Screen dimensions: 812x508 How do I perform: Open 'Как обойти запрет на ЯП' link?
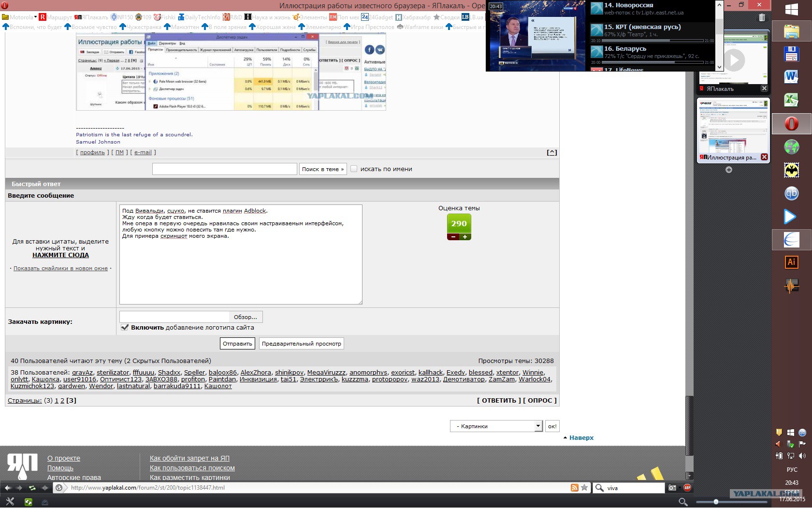tap(189, 458)
